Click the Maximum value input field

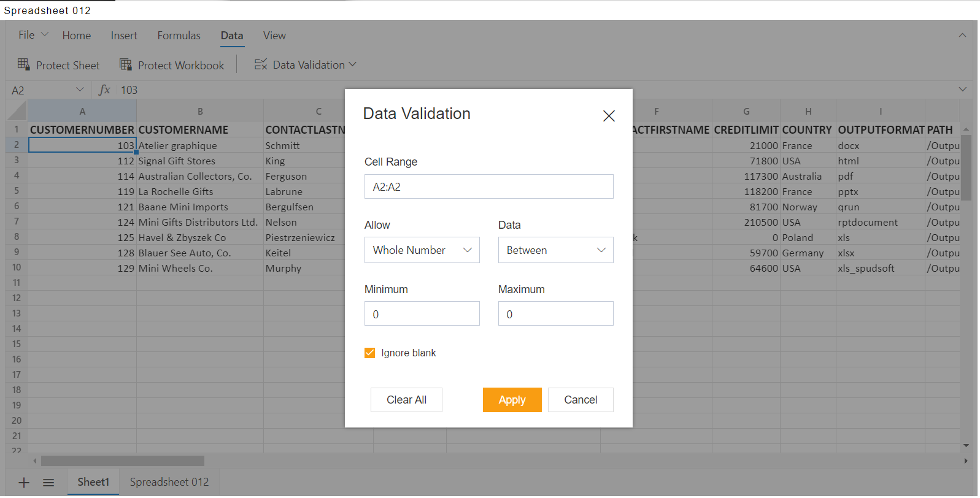pyautogui.click(x=556, y=313)
